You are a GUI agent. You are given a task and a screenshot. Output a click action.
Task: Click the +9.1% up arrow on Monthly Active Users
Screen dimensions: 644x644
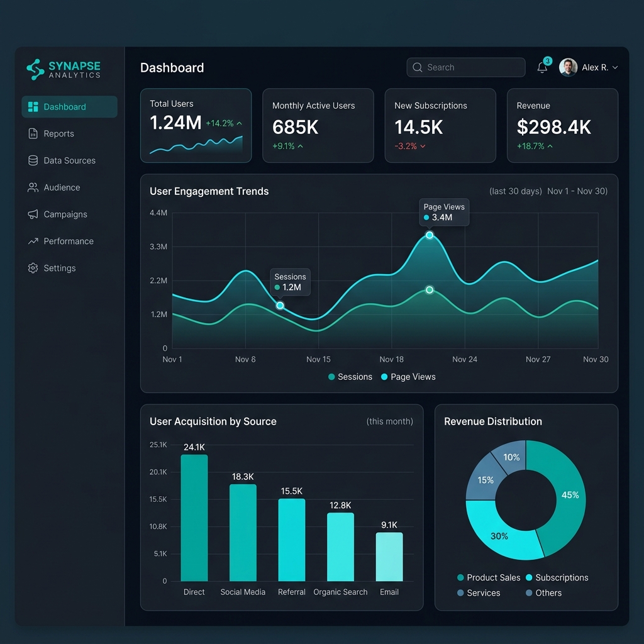point(300,146)
